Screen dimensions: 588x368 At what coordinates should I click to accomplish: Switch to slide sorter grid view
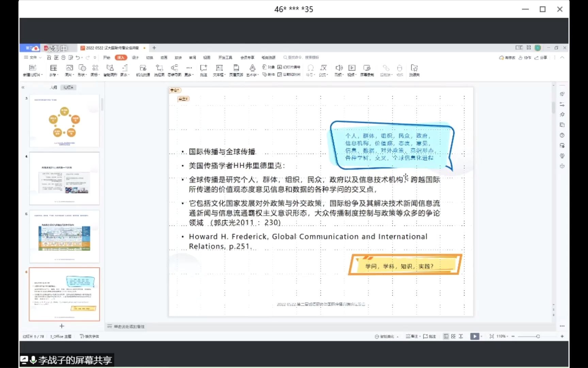coord(453,336)
